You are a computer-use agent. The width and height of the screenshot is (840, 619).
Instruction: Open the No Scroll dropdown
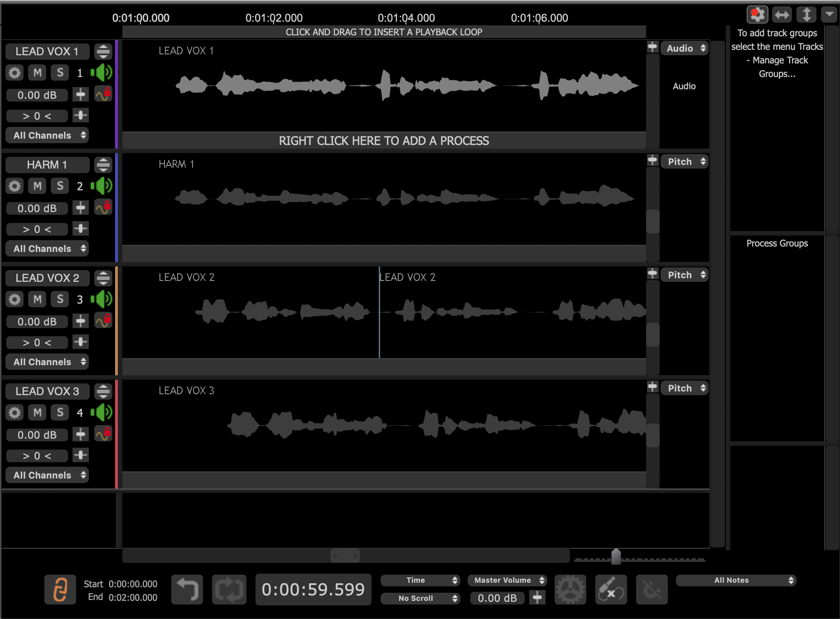coord(420,598)
